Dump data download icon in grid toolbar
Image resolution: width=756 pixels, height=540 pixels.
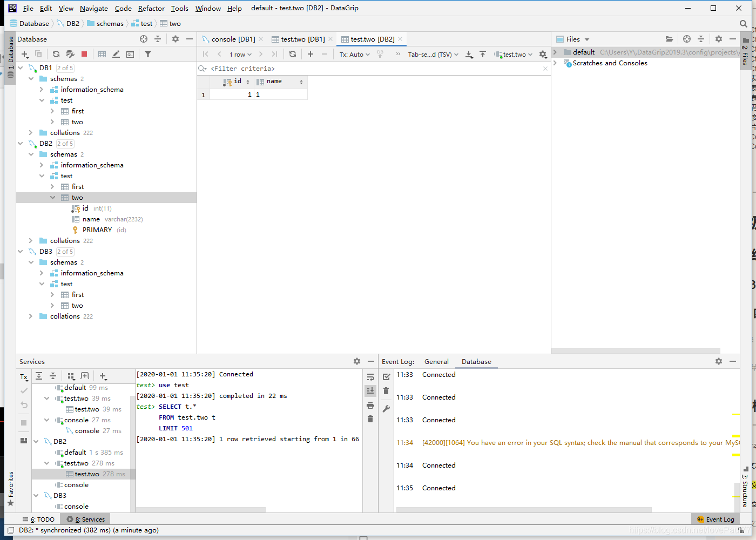point(469,54)
